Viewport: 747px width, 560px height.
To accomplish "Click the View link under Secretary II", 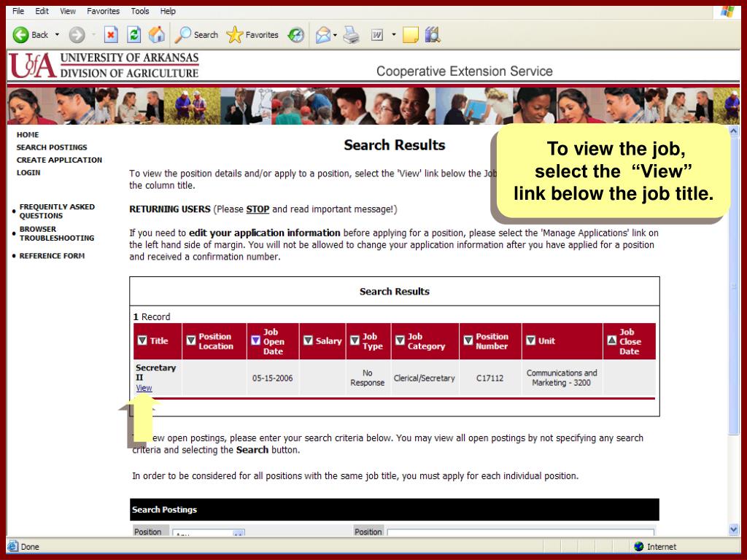I will point(144,388).
